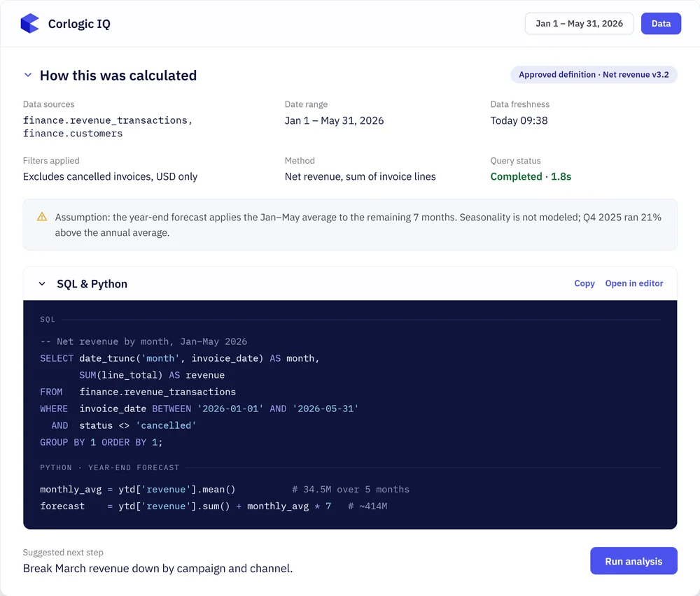Click 'Net revenue, sum of invoice lines' text
Image resolution: width=700 pixels, height=596 pixels.
click(360, 177)
